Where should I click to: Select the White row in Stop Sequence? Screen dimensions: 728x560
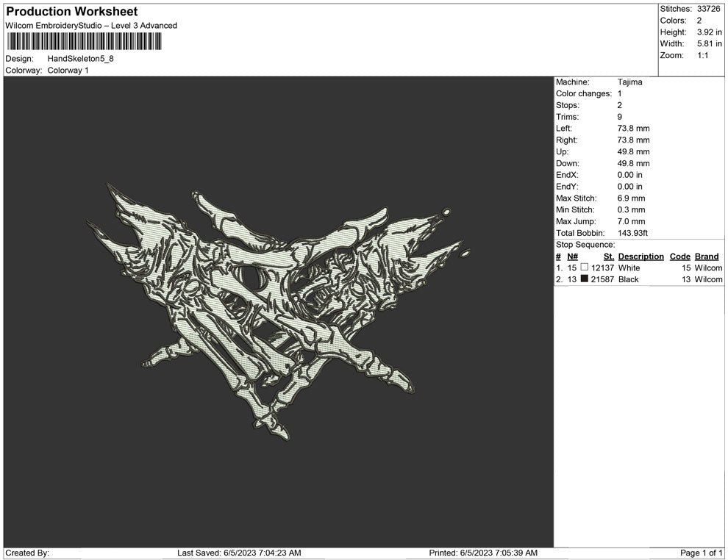click(x=629, y=268)
